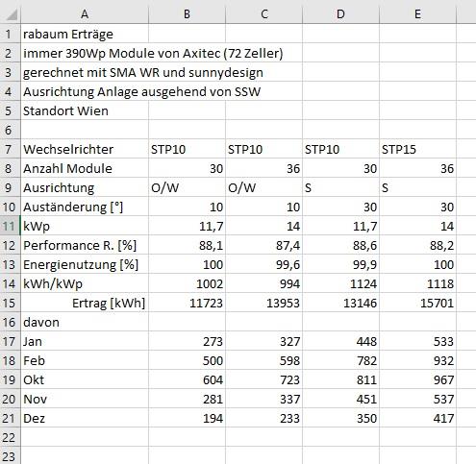The width and height of the screenshot is (476, 464).
Task: Select column C header
Action: (263, 14)
